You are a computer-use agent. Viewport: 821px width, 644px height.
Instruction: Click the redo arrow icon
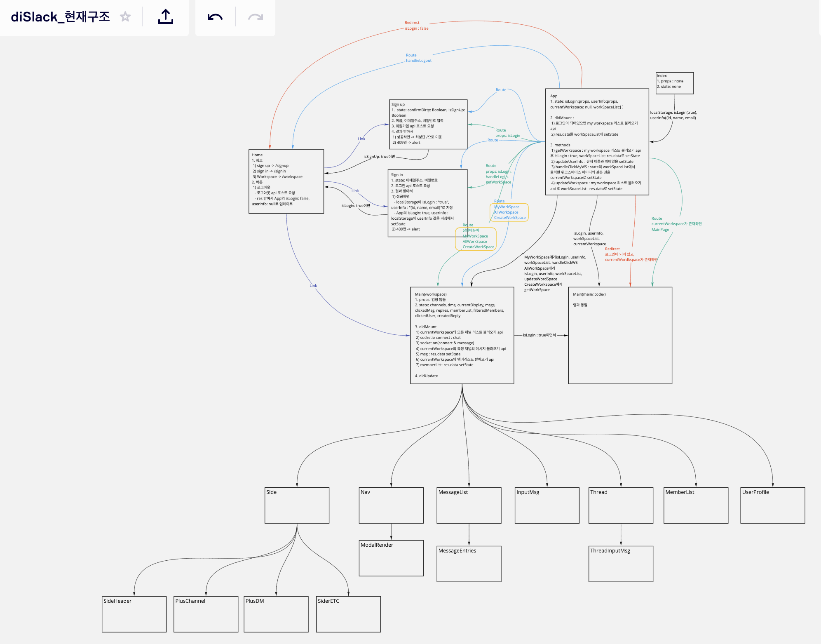(x=256, y=17)
